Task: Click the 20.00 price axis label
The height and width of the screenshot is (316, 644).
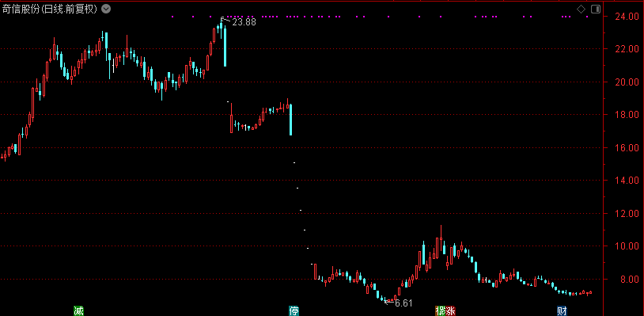Action: (627, 82)
